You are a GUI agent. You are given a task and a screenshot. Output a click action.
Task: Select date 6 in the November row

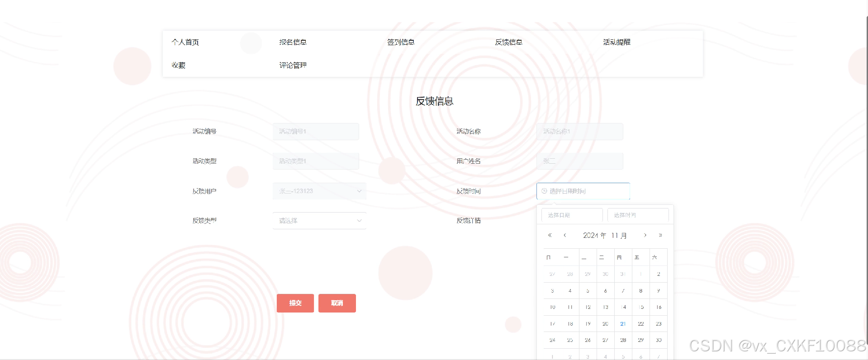605,291
